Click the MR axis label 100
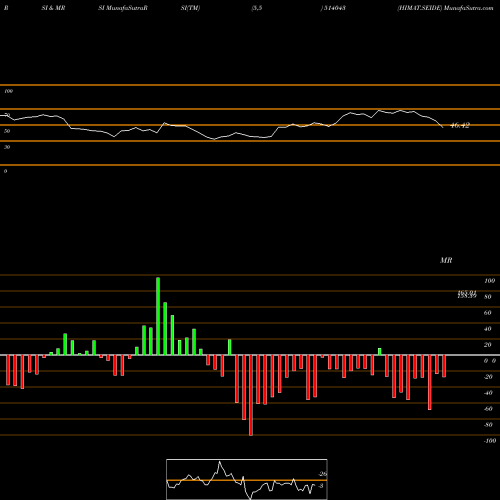 pos(489,281)
